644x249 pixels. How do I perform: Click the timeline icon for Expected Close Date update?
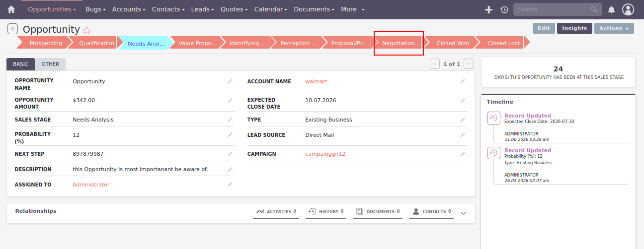coord(494,118)
